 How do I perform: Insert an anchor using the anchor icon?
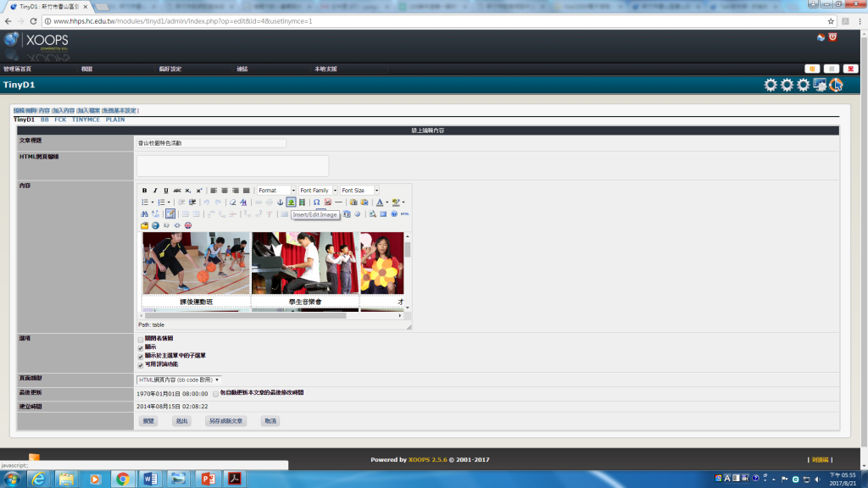tap(281, 202)
